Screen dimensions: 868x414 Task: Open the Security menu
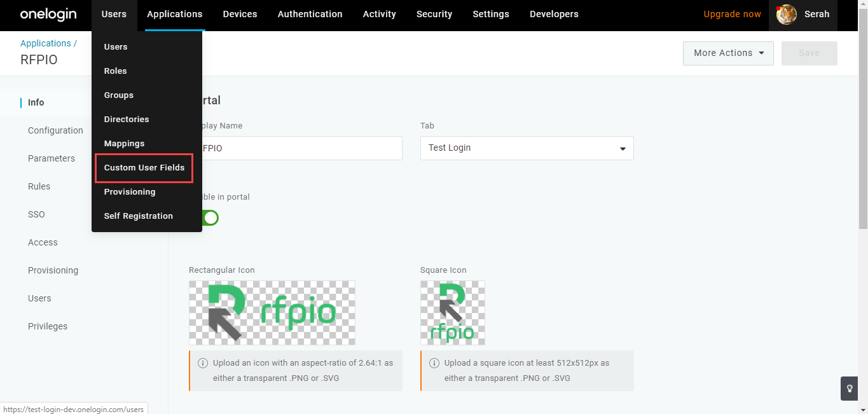pos(434,14)
